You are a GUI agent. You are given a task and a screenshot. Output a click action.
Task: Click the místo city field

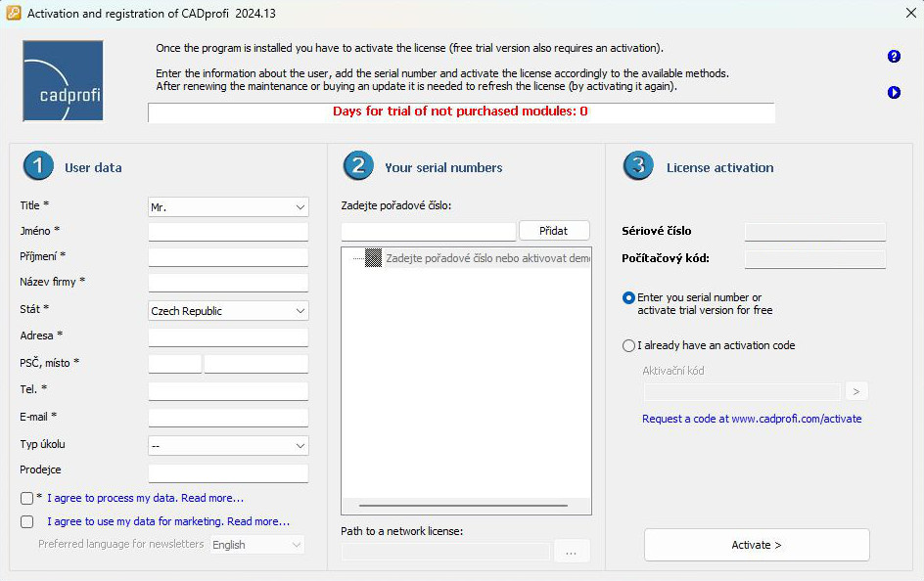(256, 364)
